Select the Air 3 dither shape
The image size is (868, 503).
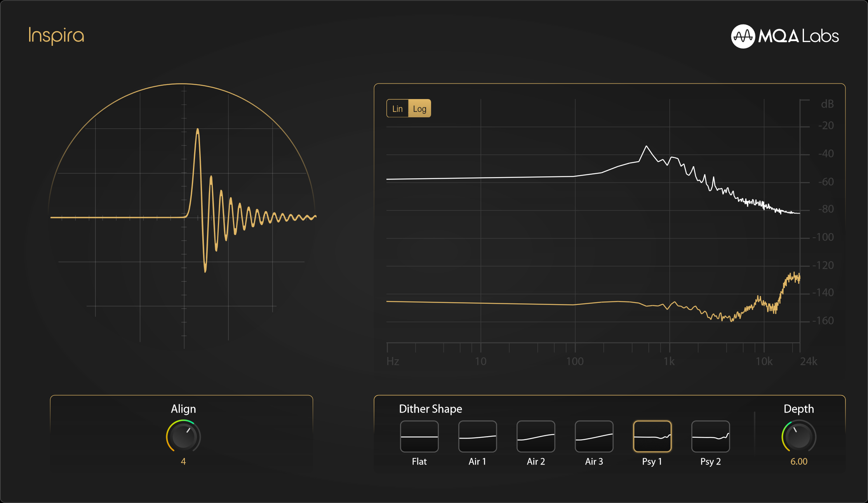594,436
